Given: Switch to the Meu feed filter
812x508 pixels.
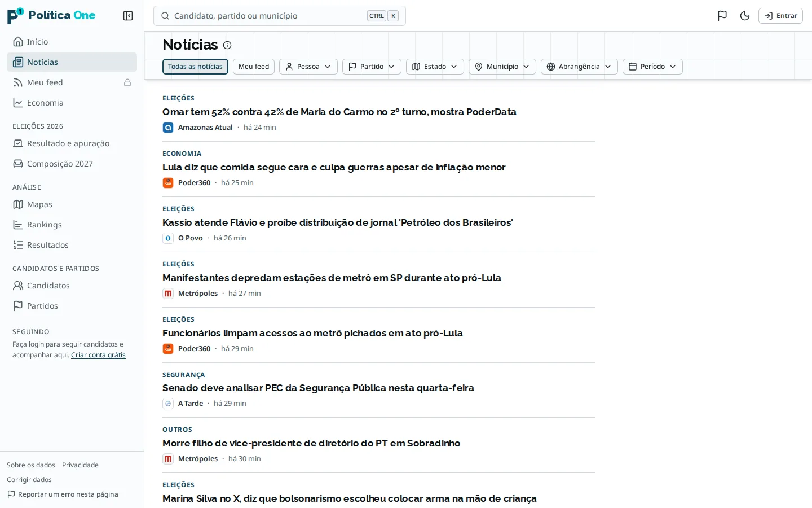Looking at the screenshot, I should [x=254, y=67].
